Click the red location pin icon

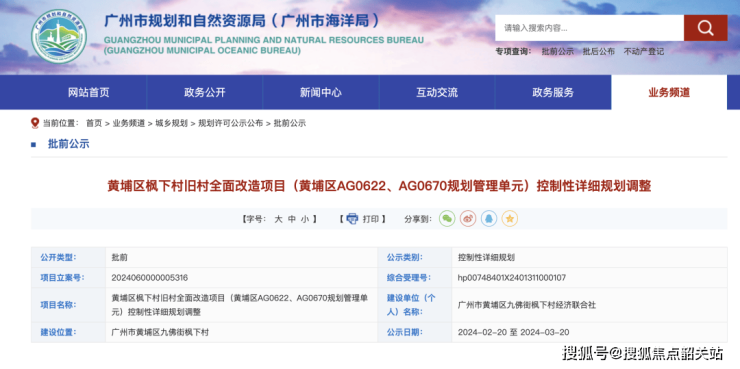pyautogui.click(x=35, y=123)
